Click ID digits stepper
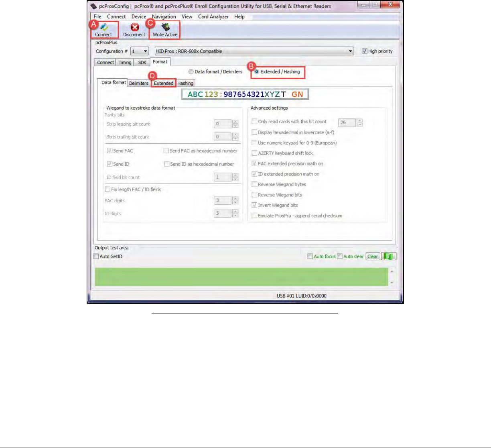 coord(235,213)
